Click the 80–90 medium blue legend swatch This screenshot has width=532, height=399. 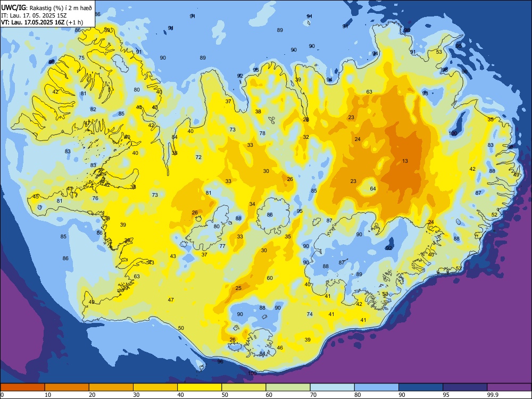377,387
